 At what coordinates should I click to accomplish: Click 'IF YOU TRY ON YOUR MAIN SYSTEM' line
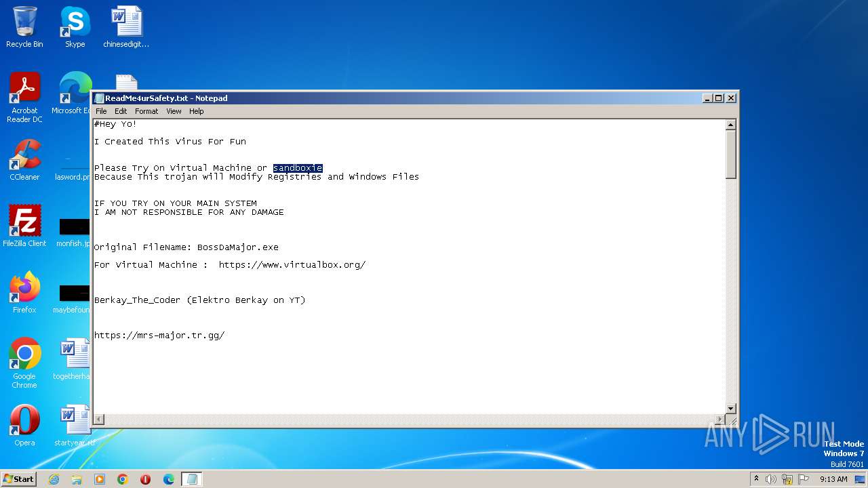pos(176,203)
